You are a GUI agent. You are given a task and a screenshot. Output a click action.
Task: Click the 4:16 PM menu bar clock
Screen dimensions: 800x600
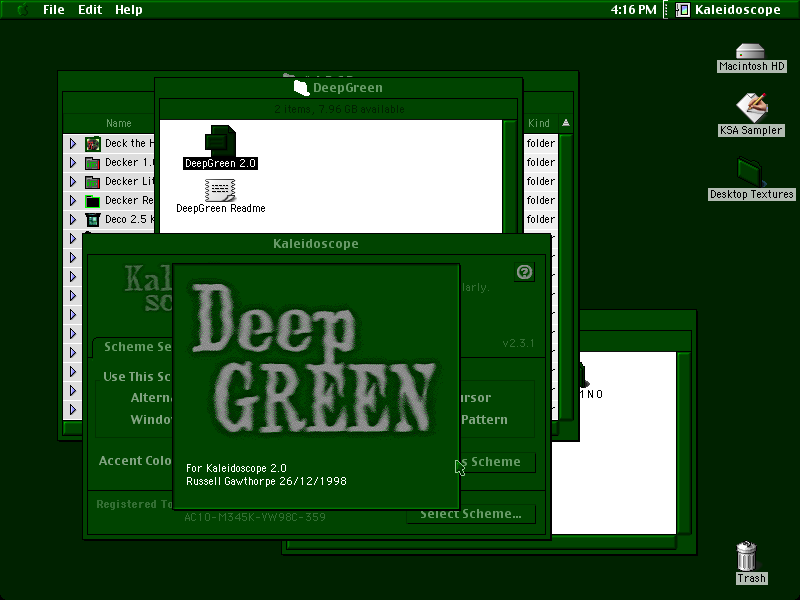click(x=633, y=10)
